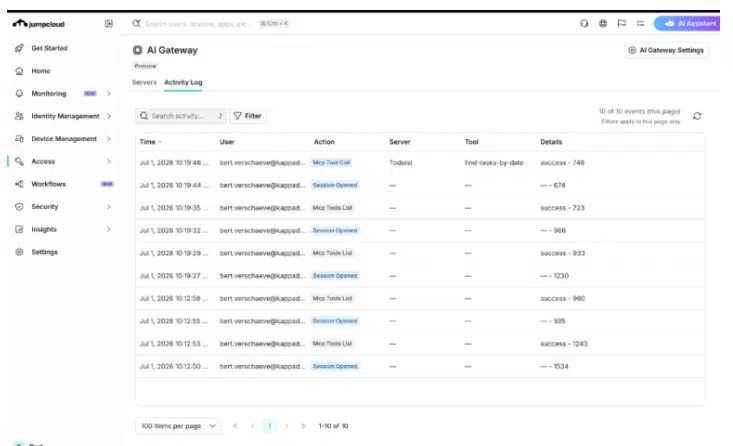
Task: Click the AI Gateway title icon
Action: click(137, 50)
